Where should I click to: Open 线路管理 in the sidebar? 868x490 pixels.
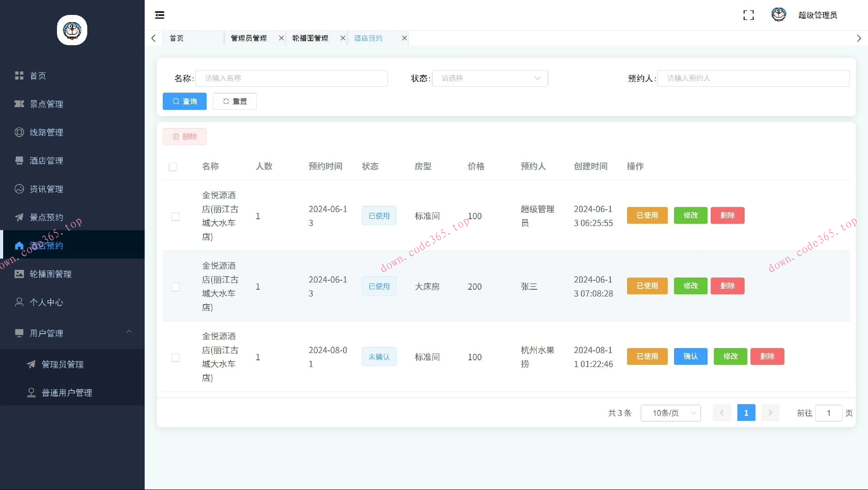click(x=46, y=132)
